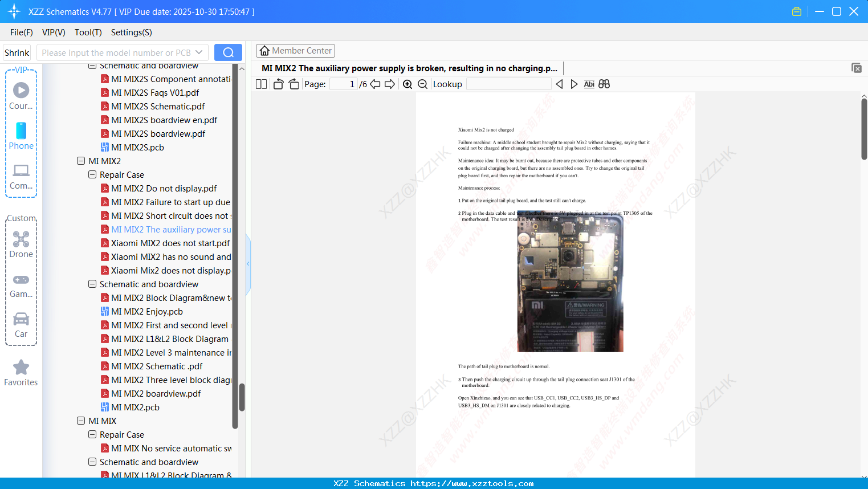Select the MI MIX2 auxiliary power supply tab
The width and height of the screenshot is (868, 489).
coord(409,68)
